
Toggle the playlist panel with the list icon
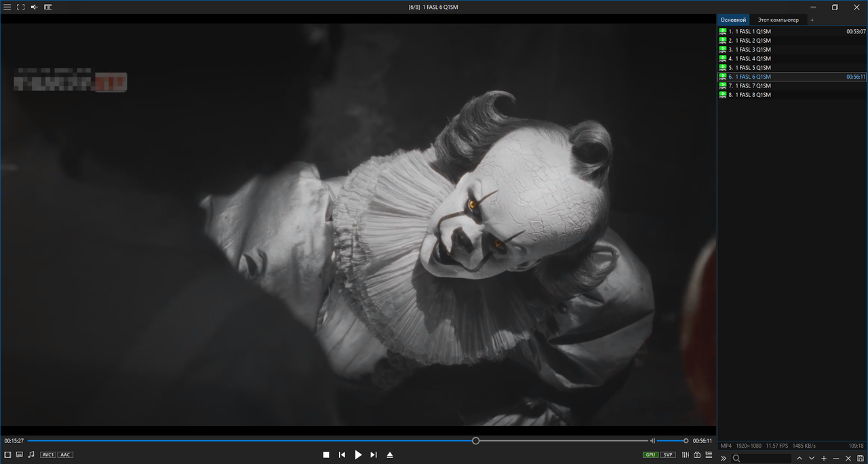click(709, 455)
